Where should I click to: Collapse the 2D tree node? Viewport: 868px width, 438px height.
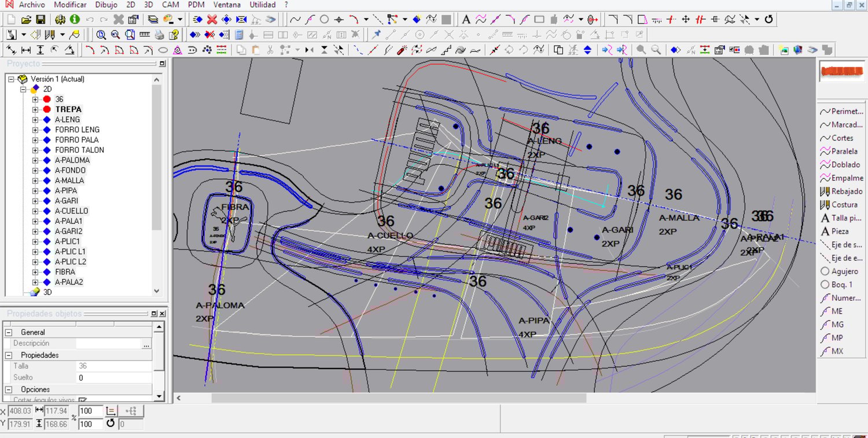coord(24,89)
